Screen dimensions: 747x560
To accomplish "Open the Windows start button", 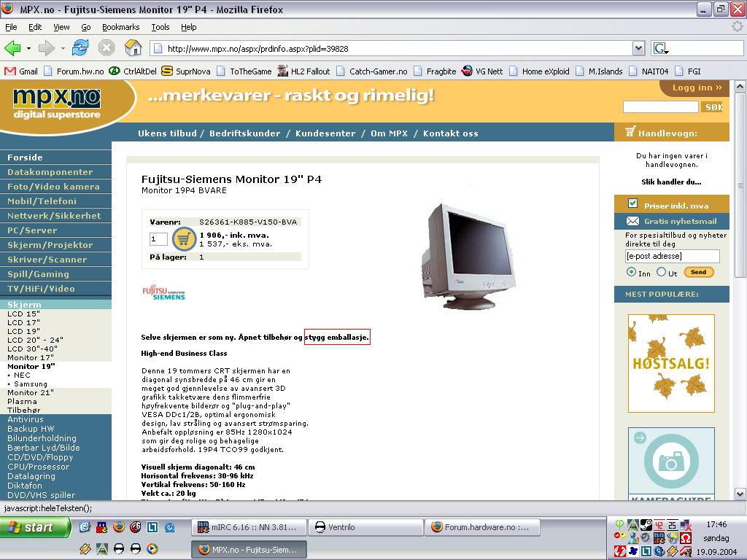I will pyautogui.click(x=34, y=527).
